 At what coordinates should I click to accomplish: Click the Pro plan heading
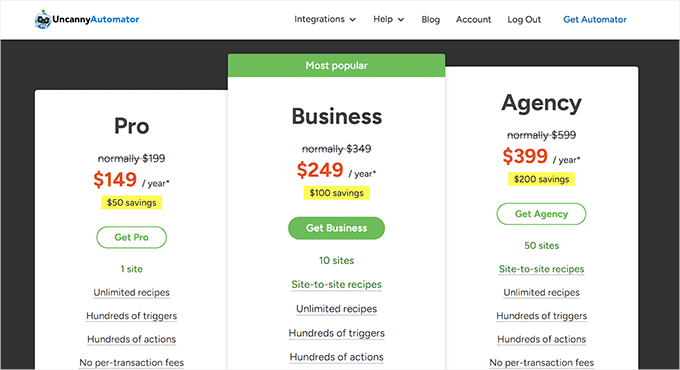[131, 126]
